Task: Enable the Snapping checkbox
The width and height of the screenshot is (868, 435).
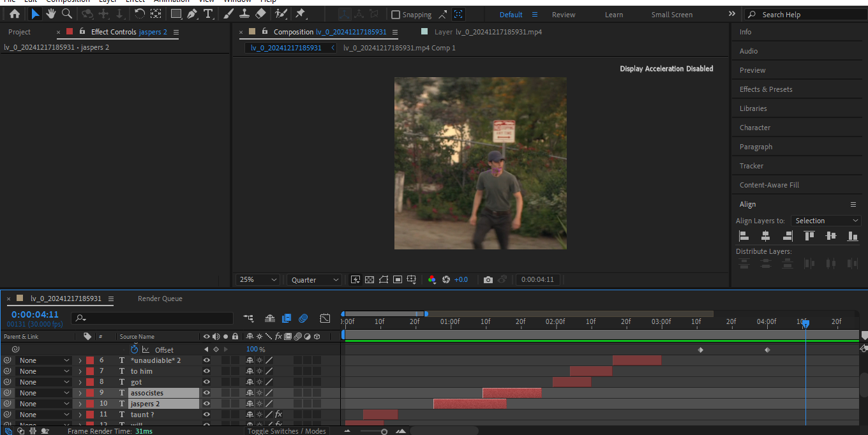Action: (x=396, y=15)
